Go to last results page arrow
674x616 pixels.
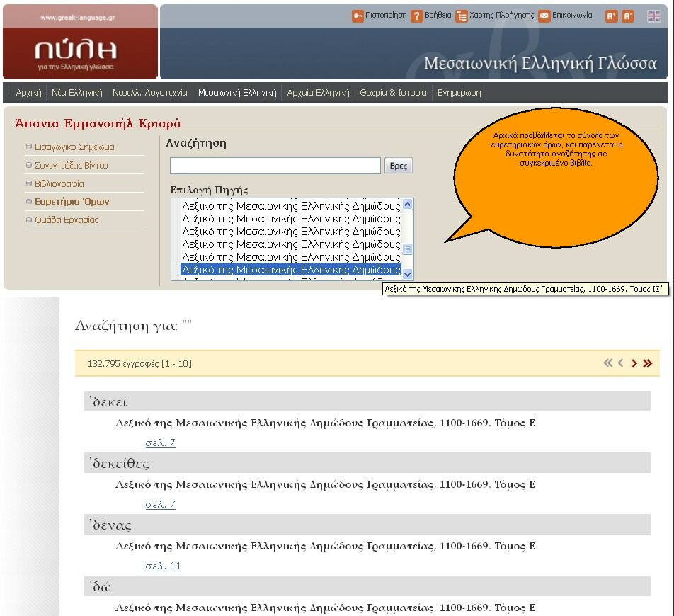pyautogui.click(x=647, y=363)
